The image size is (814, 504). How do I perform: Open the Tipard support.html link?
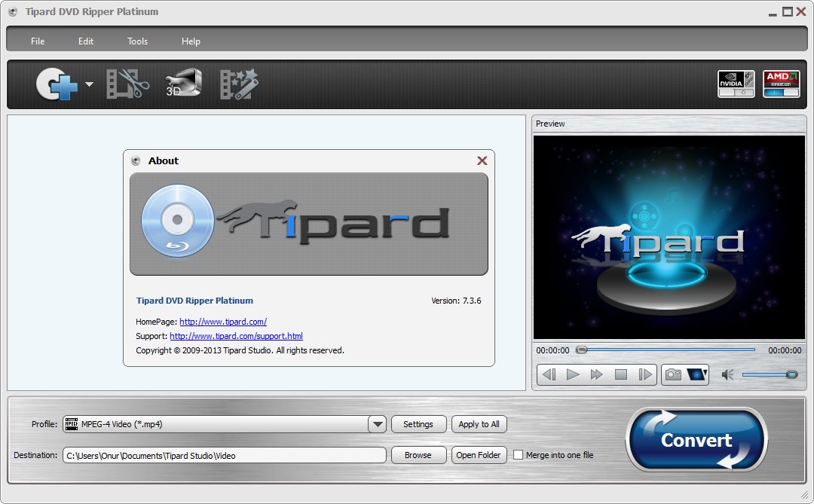[x=236, y=336]
